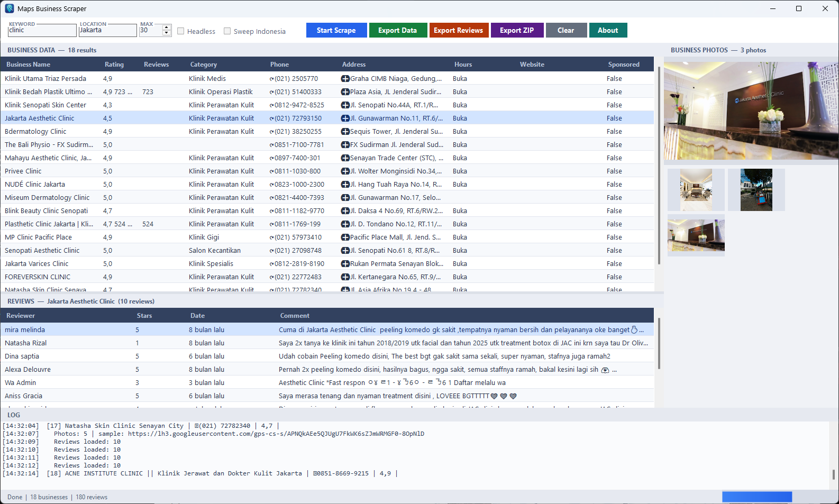Select the interior lounge photo thumbnail
The height and width of the screenshot is (504, 839).
coord(696,190)
